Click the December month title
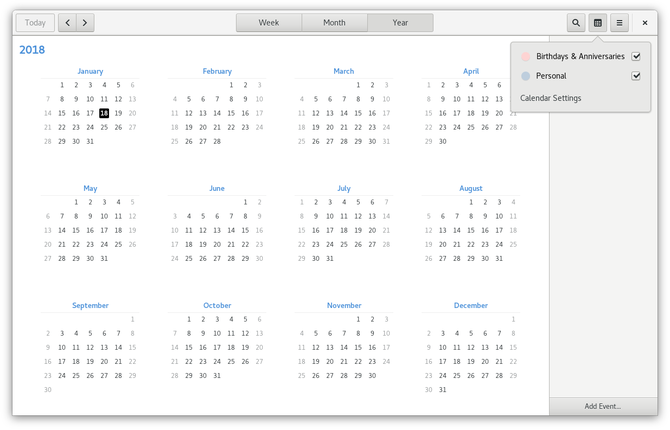 tap(470, 305)
